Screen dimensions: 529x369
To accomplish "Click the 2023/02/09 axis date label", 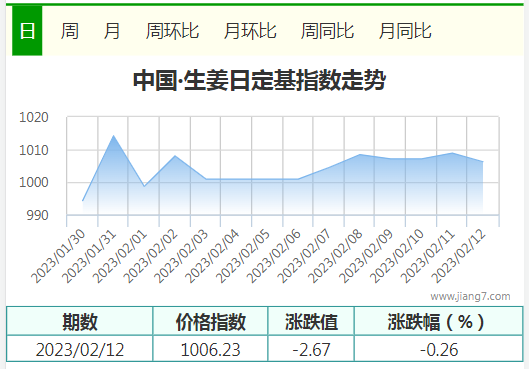I will 366,256.
